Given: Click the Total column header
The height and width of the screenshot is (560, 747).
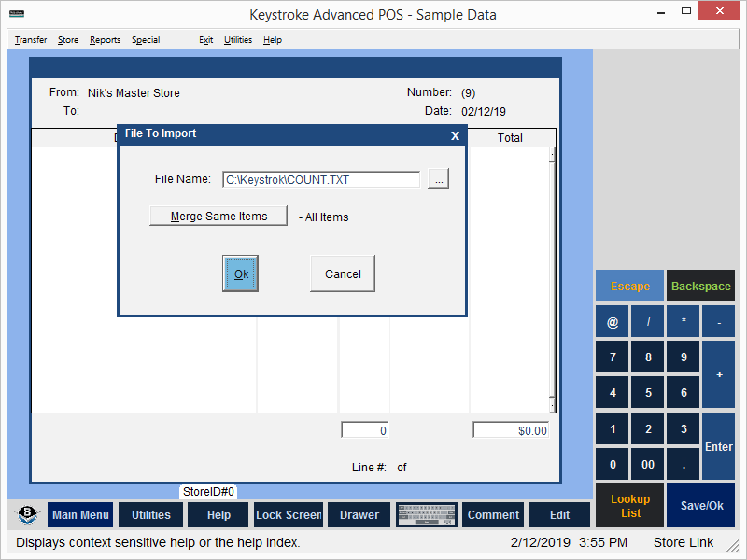Looking at the screenshot, I should (x=510, y=137).
